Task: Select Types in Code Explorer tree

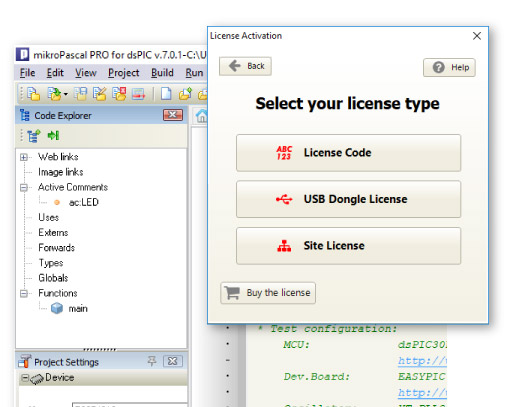Action: tap(51, 263)
